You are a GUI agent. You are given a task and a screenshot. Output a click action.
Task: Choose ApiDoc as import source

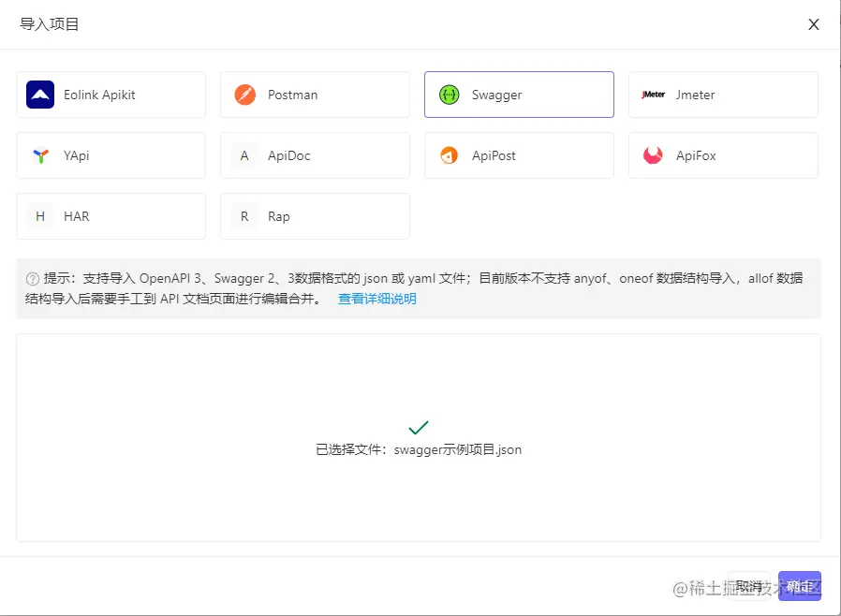[x=315, y=155]
